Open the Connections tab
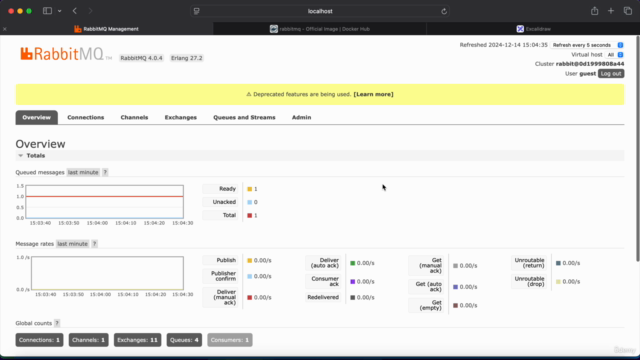Screen dimensions: 640x360 [86, 118]
